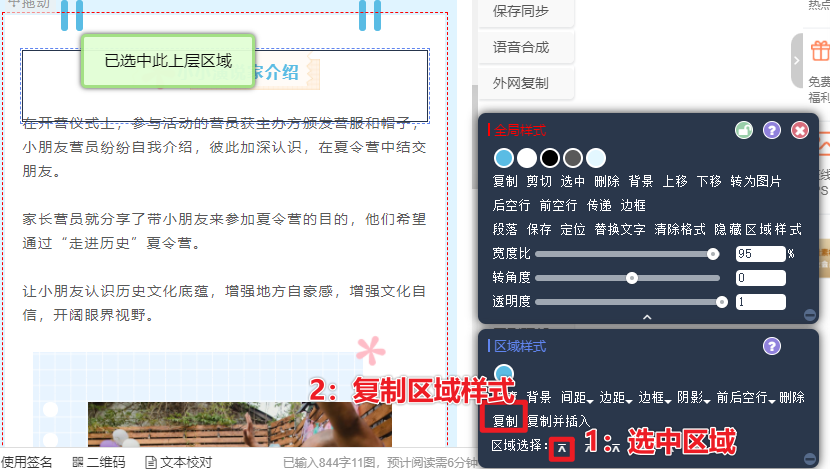The height and width of the screenshot is (469, 830).
Task: Click the summer camp photo in the article
Action: 240,425
